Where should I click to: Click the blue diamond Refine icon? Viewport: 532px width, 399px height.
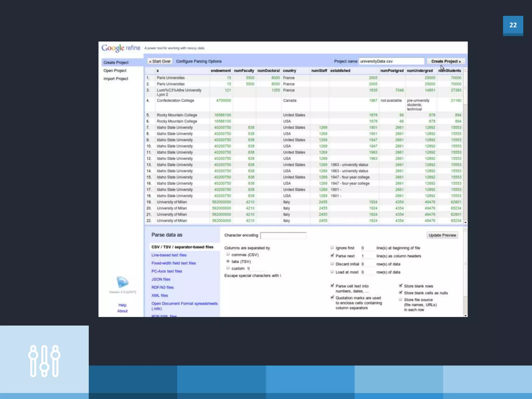[x=122, y=282]
